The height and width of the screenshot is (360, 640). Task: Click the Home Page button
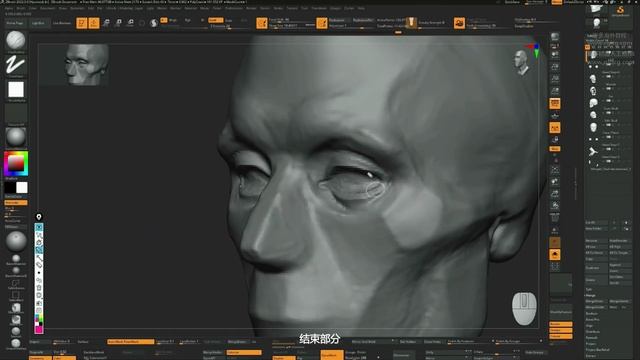[x=15, y=23]
